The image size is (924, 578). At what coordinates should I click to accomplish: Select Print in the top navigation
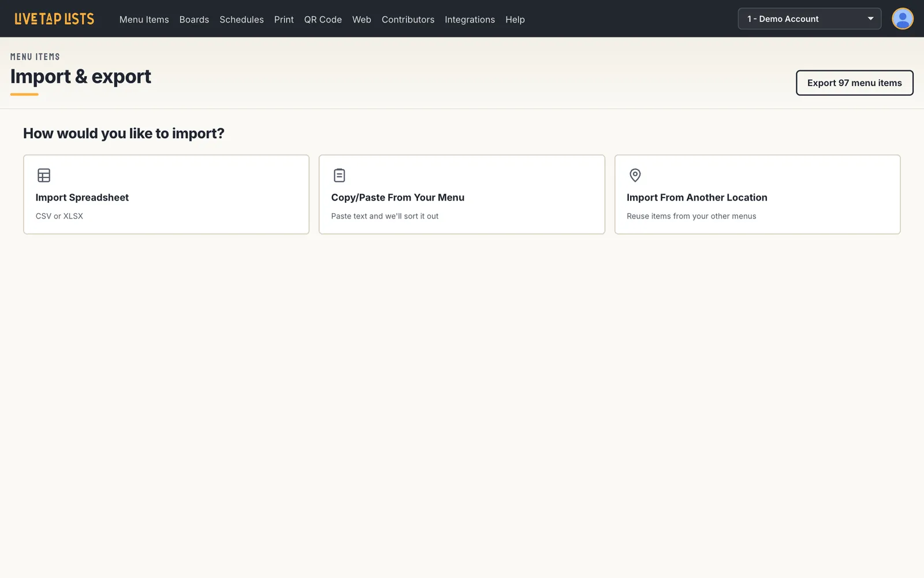coord(284,20)
